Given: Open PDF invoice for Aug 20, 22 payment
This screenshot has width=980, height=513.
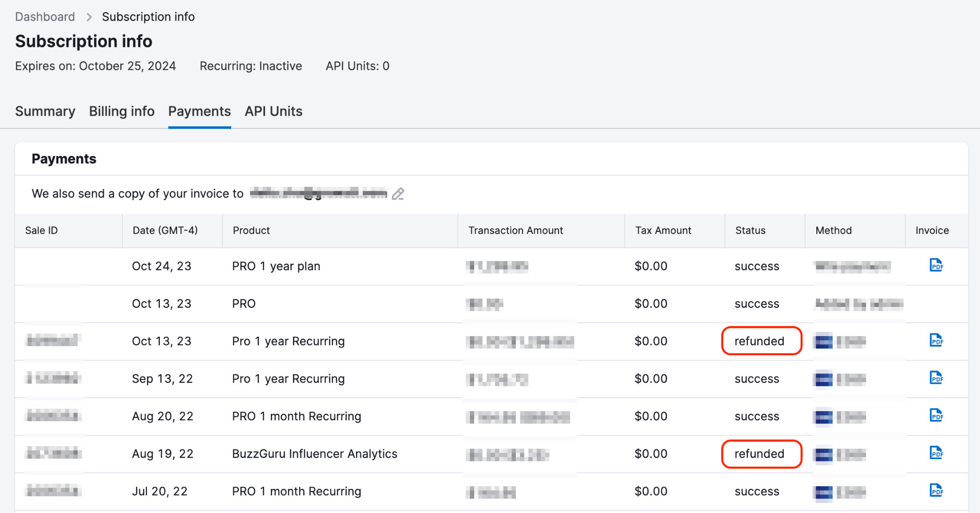Looking at the screenshot, I should point(936,415).
